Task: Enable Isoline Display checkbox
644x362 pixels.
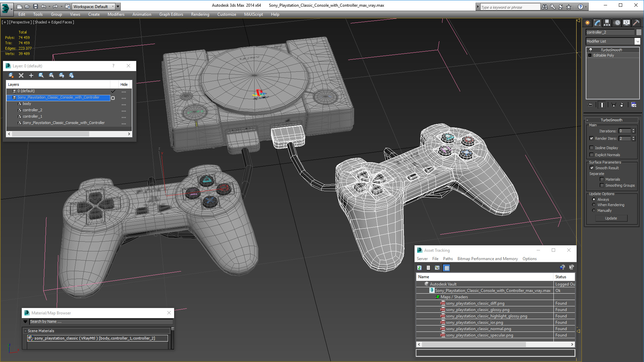Action: 591,147
